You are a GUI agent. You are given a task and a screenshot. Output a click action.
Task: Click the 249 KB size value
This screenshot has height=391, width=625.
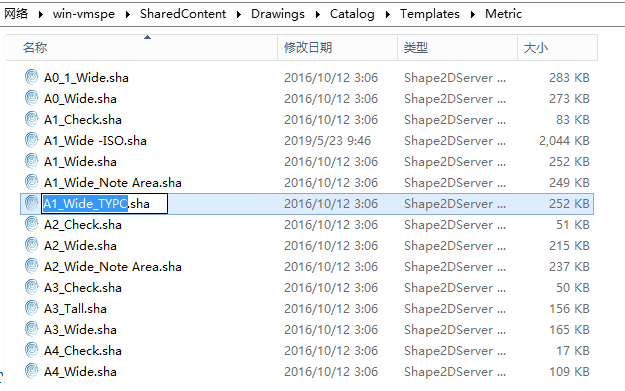pyautogui.click(x=569, y=183)
